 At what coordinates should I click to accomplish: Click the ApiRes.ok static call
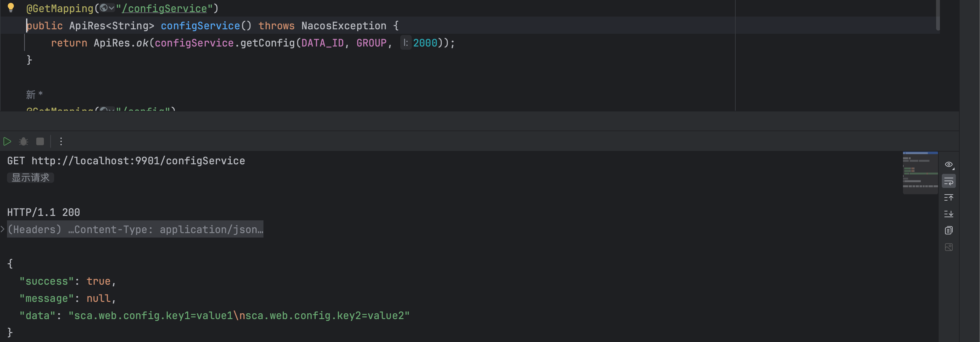[121, 43]
